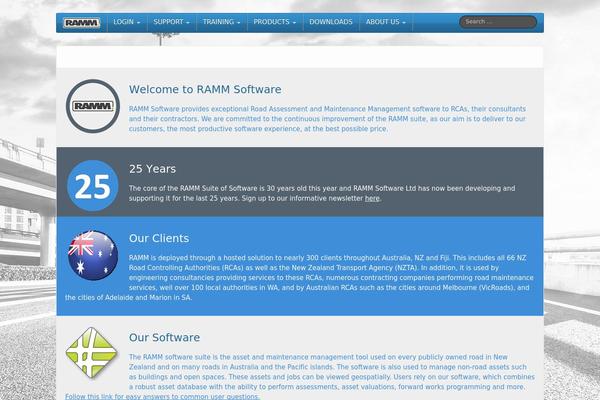Image resolution: width=600 pixels, height=400 pixels.
Task: Focus the Search input field
Action: click(498, 22)
